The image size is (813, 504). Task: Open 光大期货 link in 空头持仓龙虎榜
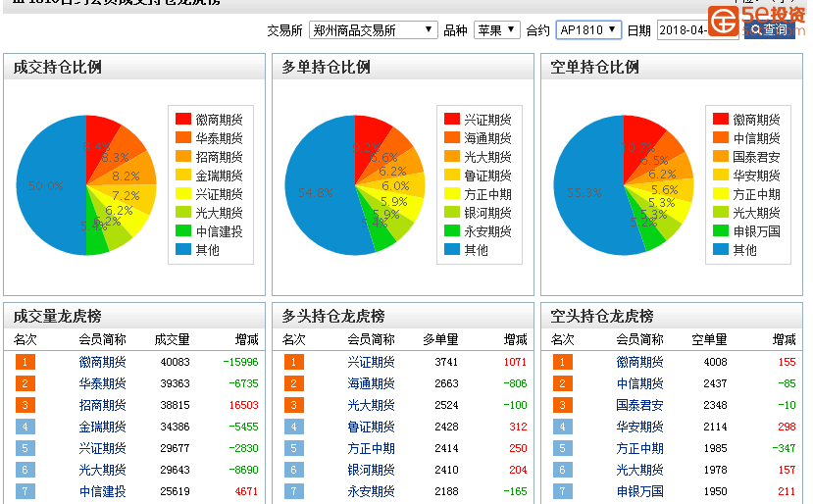[x=639, y=470]
